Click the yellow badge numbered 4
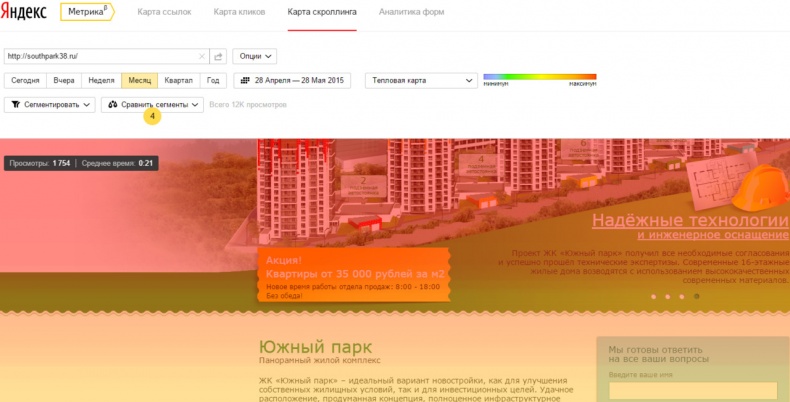Image resolution: width=790 pixels, height=402 pixels. [x=152, y=117]
